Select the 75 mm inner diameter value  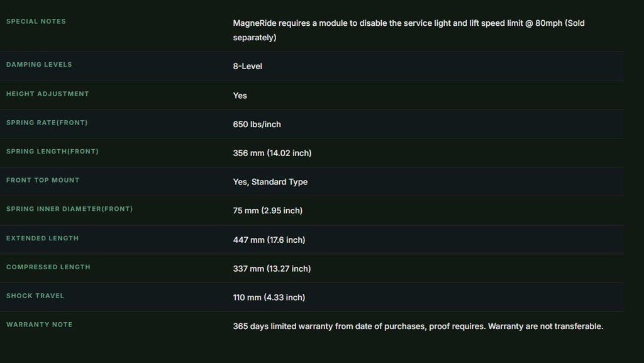(267, 211)
